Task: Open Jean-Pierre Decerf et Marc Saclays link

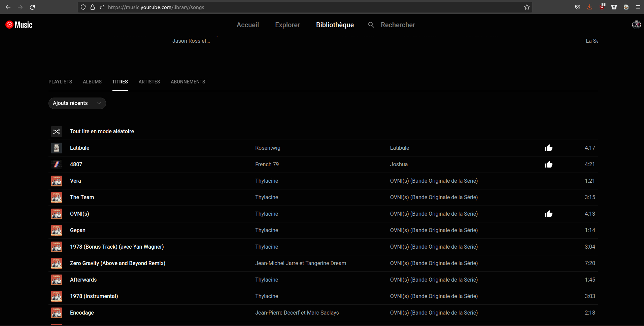Action: coord(297,313)
